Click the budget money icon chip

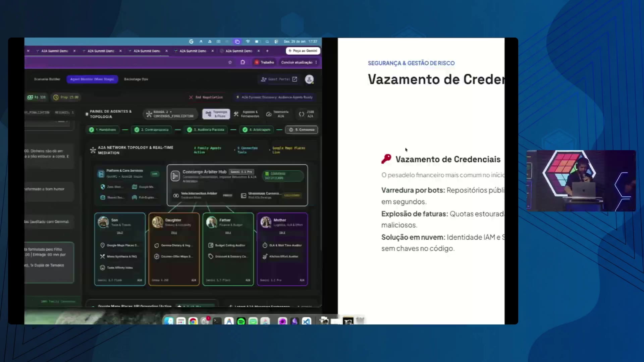pyautogui.click(x=36, y=97)
